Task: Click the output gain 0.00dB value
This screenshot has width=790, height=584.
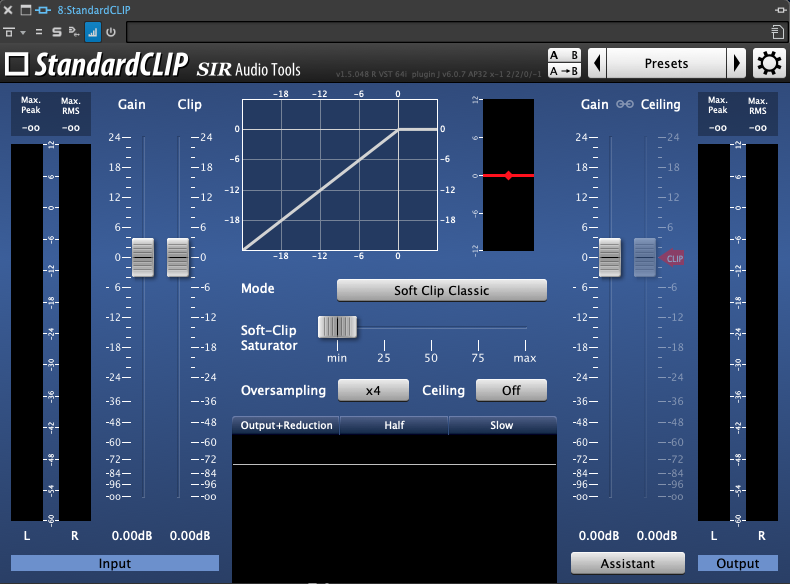Action: click(599, 536)
